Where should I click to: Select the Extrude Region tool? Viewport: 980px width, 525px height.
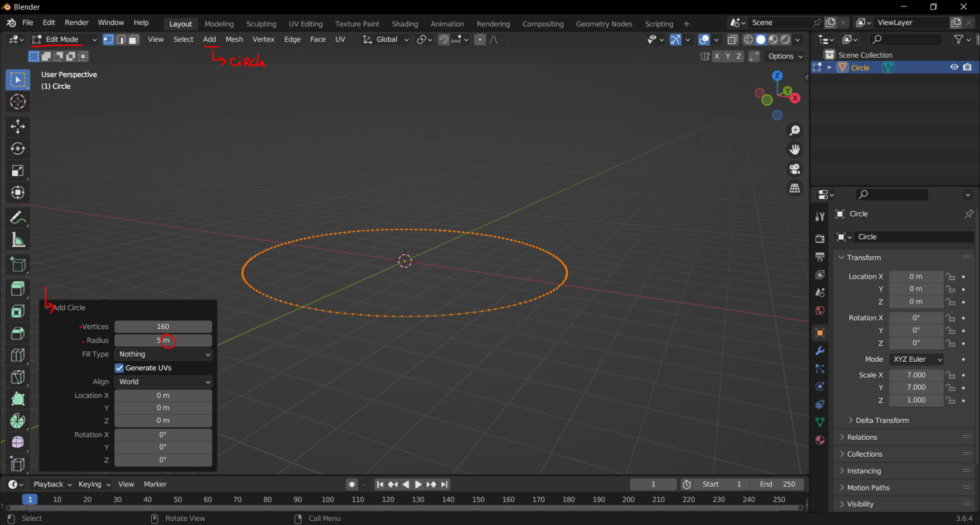[x=17, y=289]
